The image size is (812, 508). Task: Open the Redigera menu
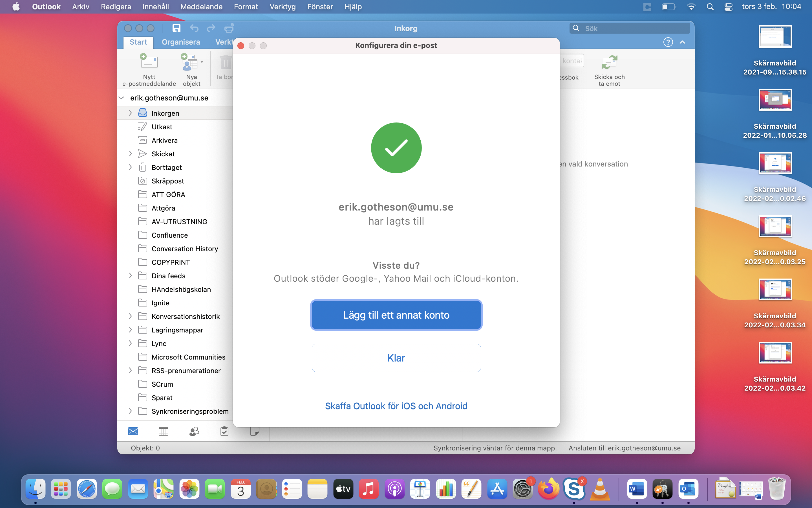pyautogui.click(x=116, y=7)
